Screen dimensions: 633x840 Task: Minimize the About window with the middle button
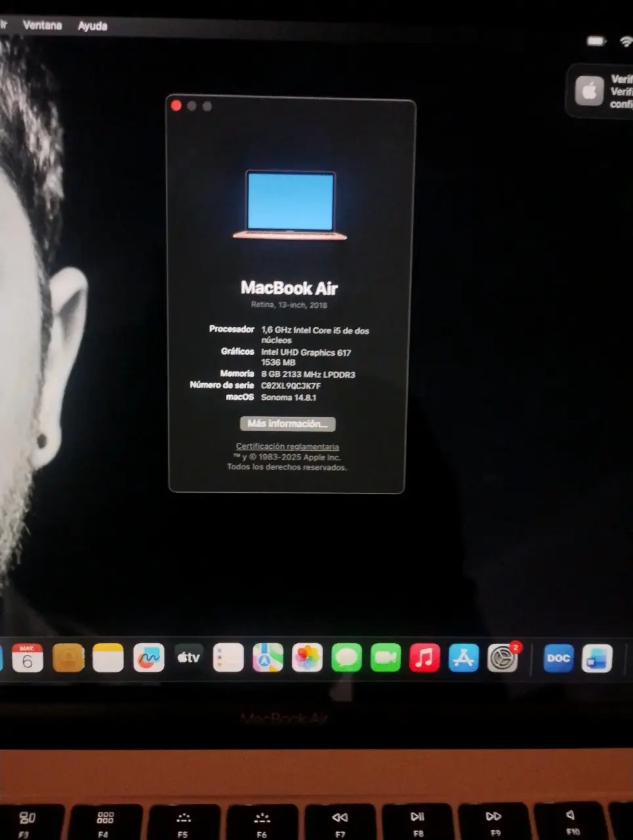coord(192,106)
